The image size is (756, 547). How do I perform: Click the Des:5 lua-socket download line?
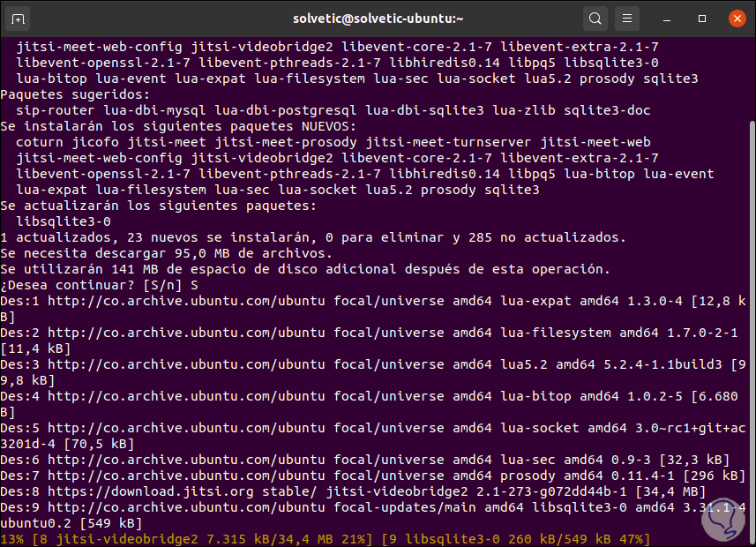(x=373, y=437)
